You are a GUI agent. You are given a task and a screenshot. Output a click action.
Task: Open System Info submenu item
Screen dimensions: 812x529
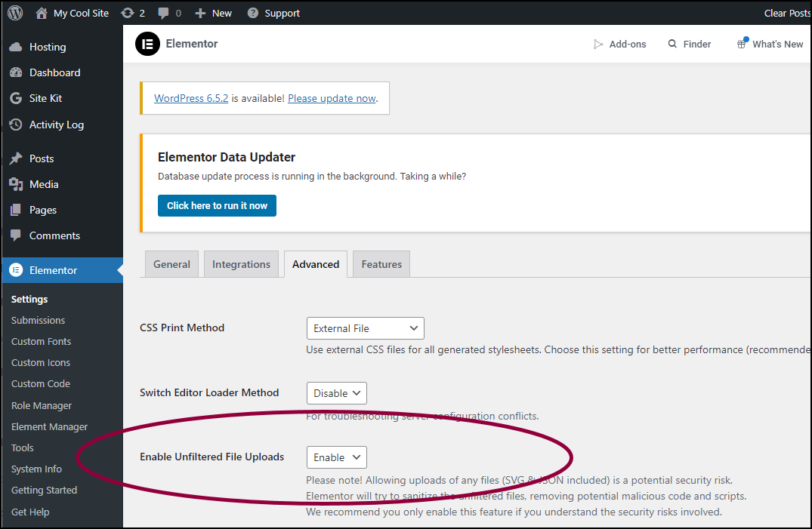37,469
